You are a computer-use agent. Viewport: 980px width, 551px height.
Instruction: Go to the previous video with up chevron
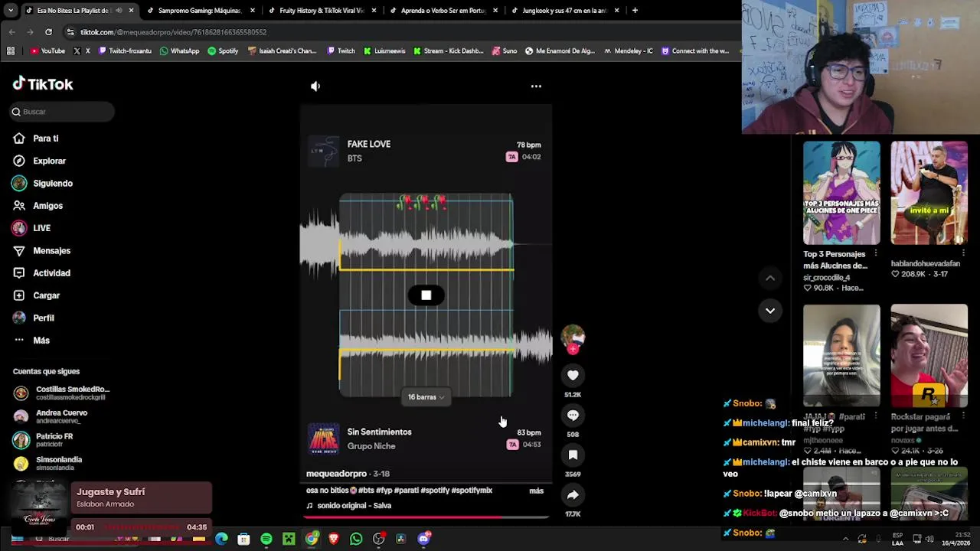tap(770, 279)
